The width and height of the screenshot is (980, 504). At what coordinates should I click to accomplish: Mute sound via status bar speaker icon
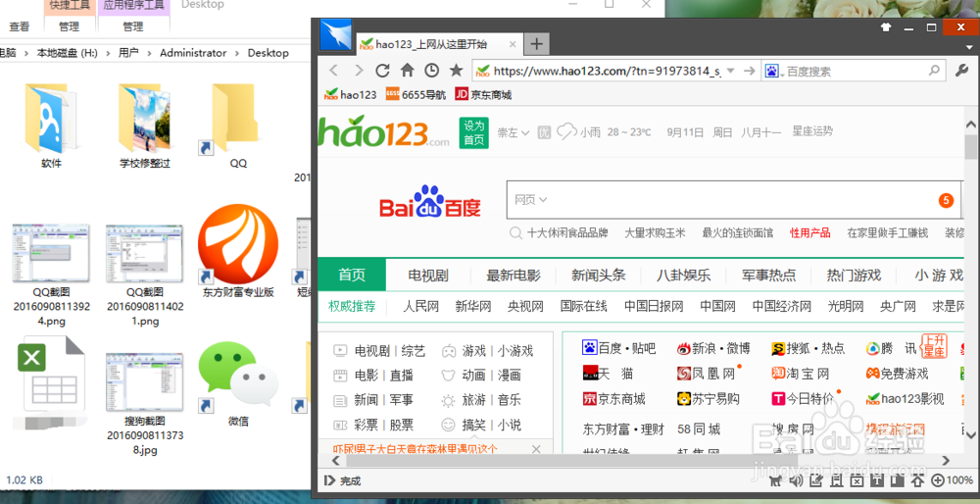796,480
